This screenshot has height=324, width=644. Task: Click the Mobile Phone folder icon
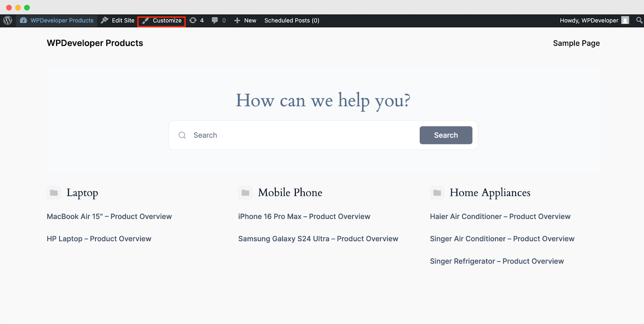tap(246, 193)
